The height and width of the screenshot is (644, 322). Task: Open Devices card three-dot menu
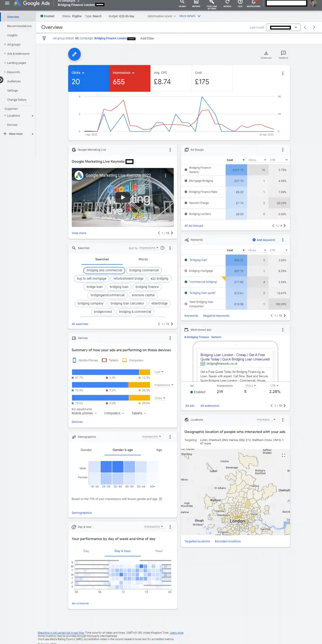click(x=170, y=338)
